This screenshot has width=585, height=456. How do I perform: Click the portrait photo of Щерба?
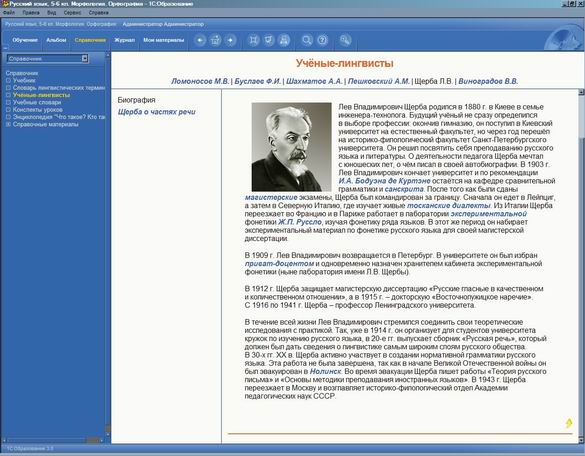(291, 147)
